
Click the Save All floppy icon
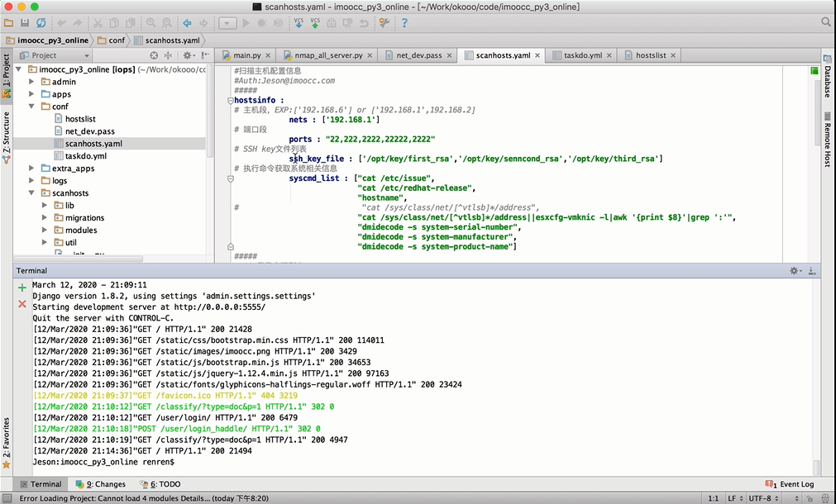pos(25,23)
